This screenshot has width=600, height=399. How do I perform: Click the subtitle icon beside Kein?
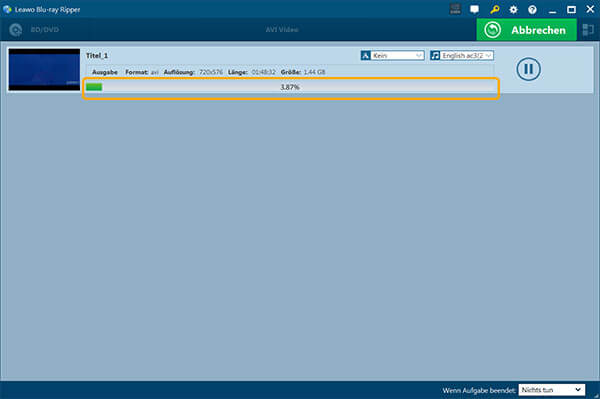(365, 55)
